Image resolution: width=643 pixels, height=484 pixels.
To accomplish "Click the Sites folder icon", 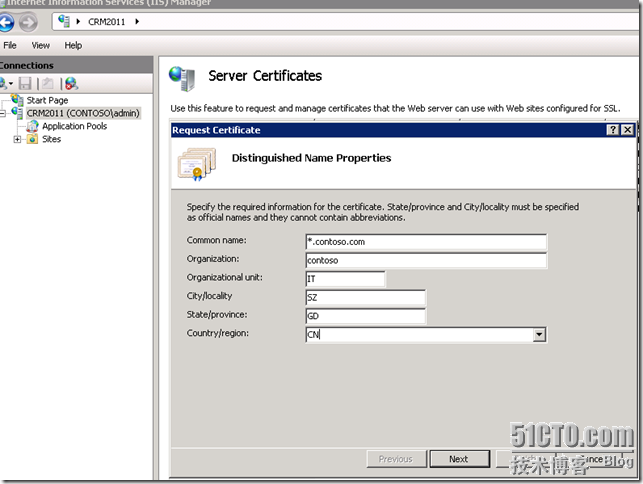I will 32,139.
